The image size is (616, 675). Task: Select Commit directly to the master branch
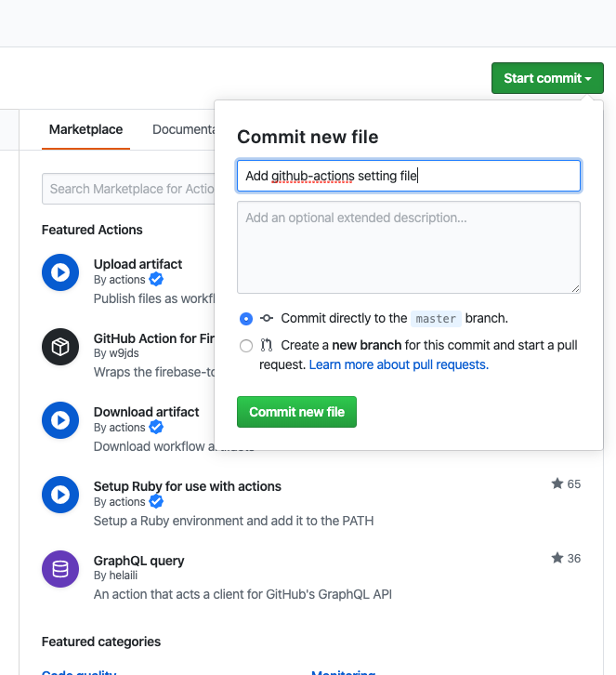coord(246,319)
